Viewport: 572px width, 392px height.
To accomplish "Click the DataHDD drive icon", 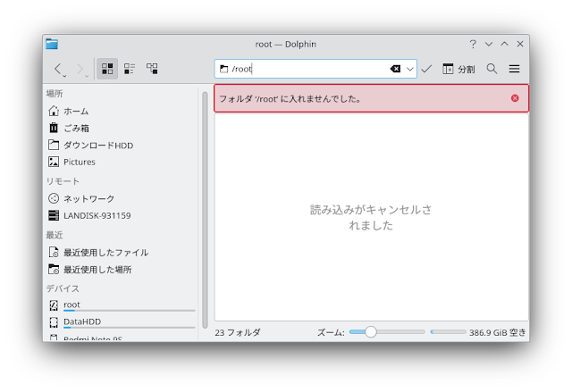I will pos(54,322).
